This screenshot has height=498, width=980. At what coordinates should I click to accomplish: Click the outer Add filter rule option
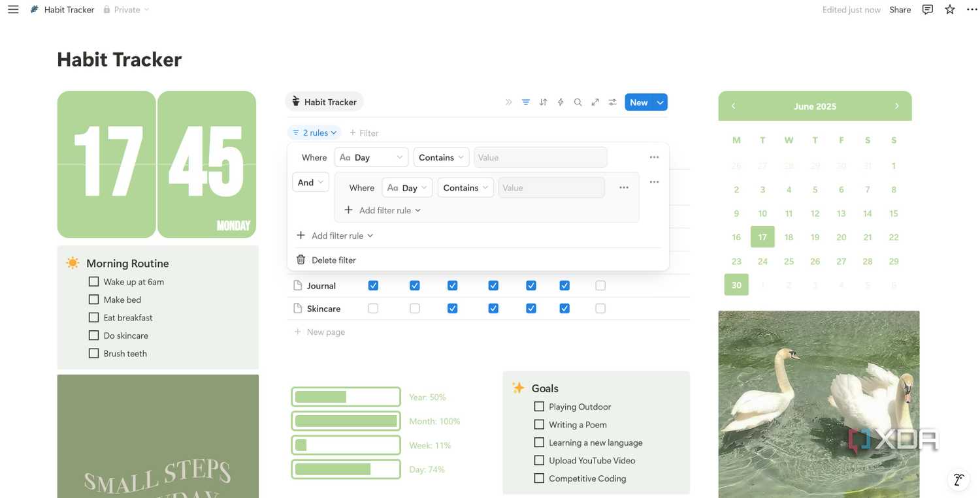point(335,236)
